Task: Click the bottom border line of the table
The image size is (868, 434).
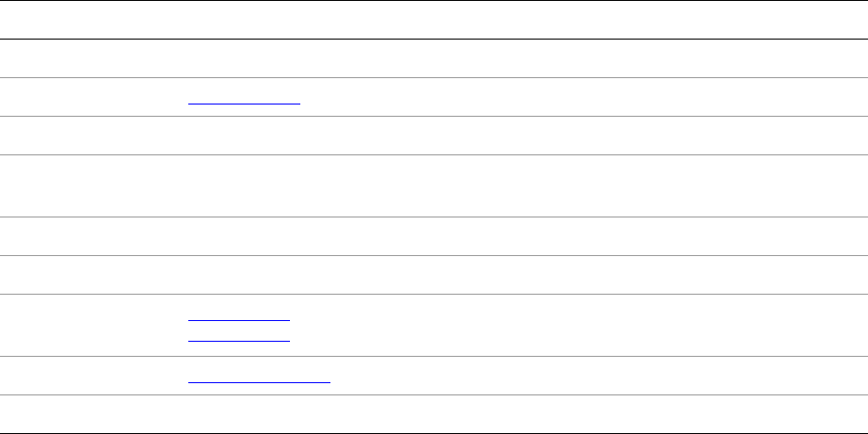Action: [433, 433]
